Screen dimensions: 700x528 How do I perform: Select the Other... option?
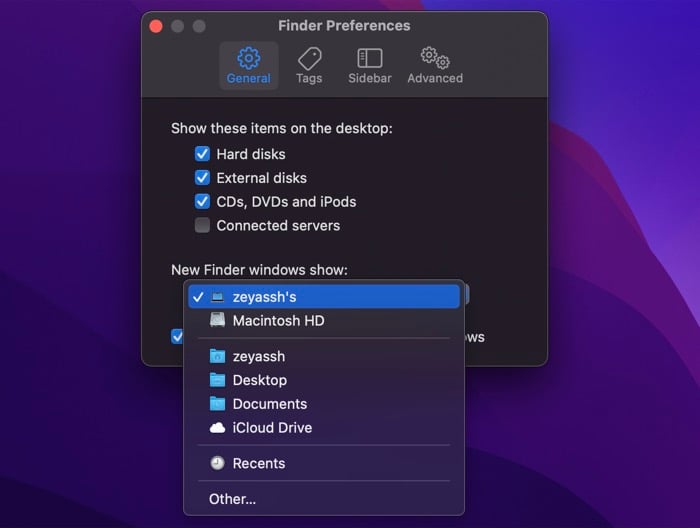coord(324,499)
